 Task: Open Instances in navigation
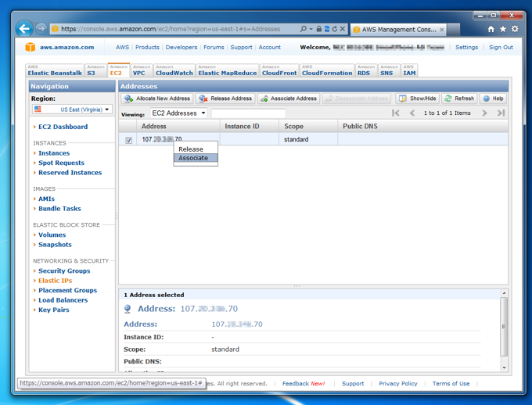pyautogui.click(x=54, y=153)
